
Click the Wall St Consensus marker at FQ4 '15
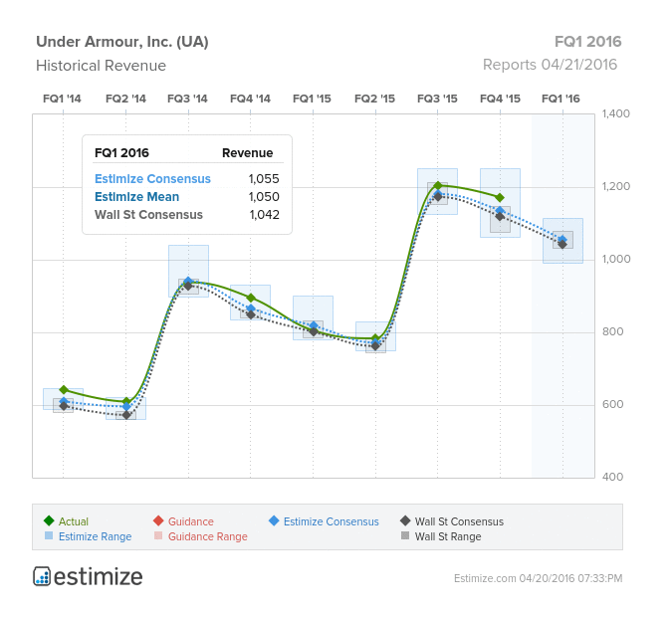500,216
